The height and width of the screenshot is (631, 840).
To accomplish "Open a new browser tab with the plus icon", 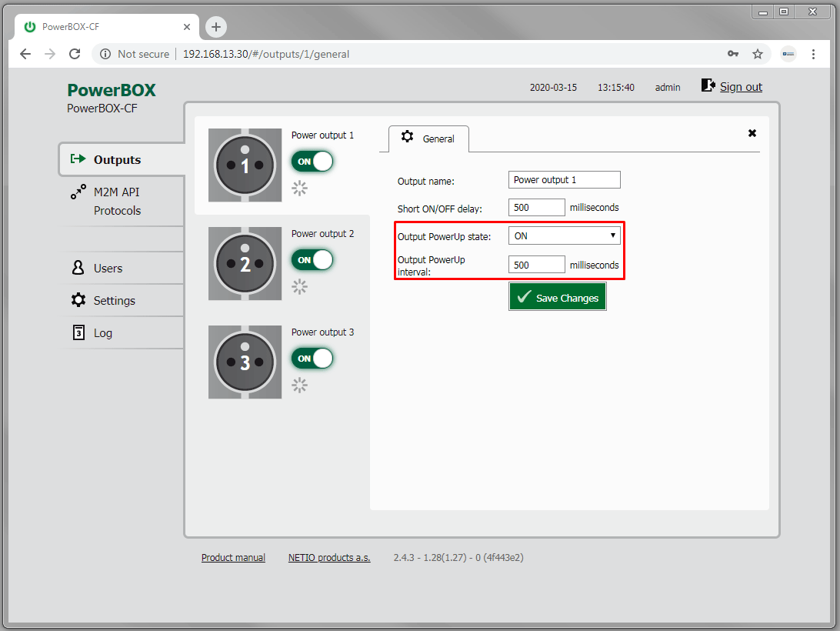I will [216, 27].
